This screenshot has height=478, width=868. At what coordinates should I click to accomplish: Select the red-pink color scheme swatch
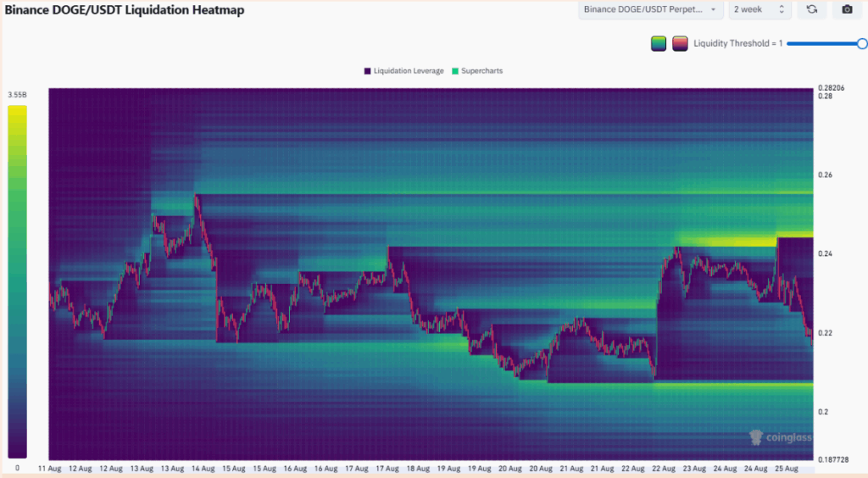(680, 43)
